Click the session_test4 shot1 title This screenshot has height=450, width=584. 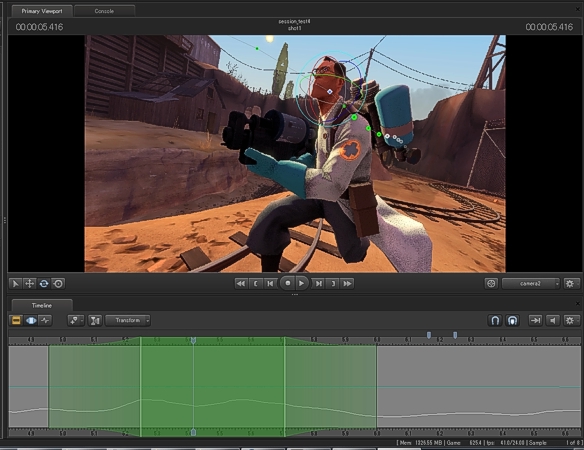tap(294, 25)
